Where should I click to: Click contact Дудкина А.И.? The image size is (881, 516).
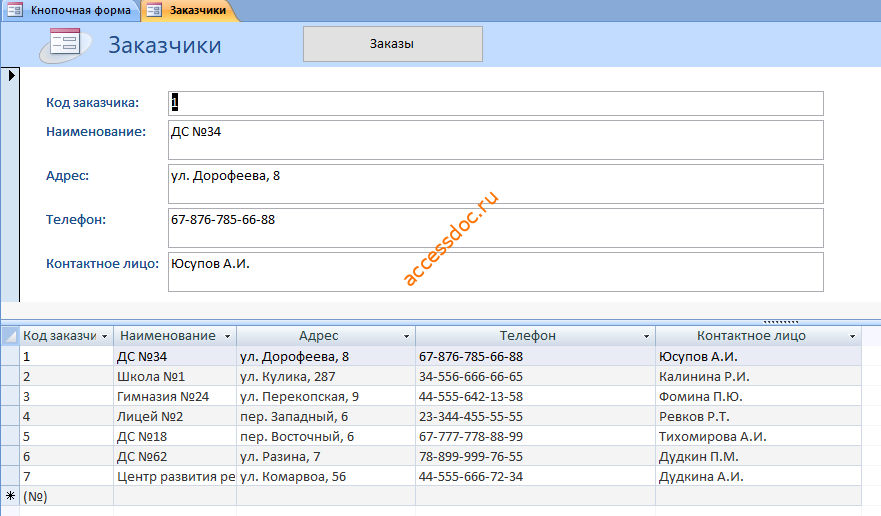pyautogui.click(x=759, y=477)
